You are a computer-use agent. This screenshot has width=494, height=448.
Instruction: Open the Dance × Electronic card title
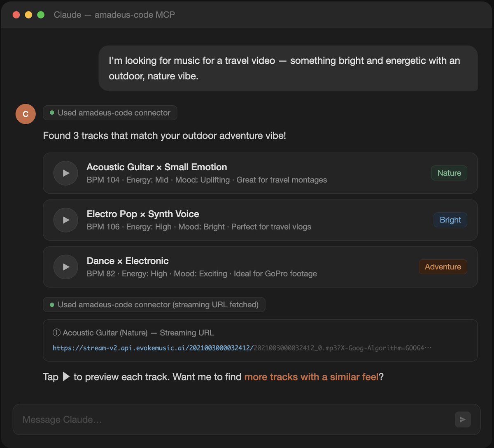(x=128, y=261)
